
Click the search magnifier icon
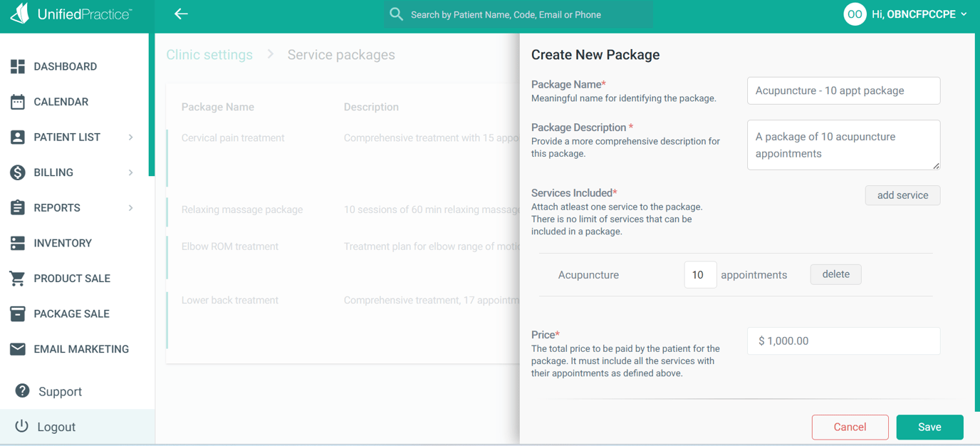click(x=396, y=14)
